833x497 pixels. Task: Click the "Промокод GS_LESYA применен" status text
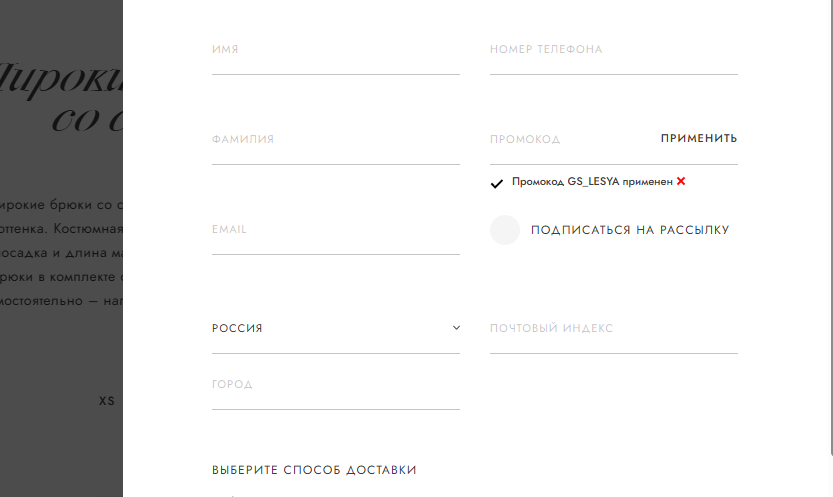point(592,182)
